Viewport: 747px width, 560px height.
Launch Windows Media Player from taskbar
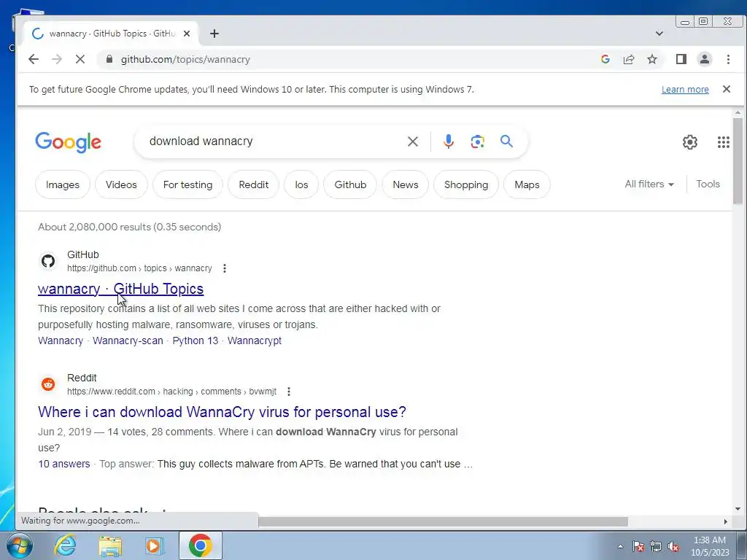pos(154,545)
